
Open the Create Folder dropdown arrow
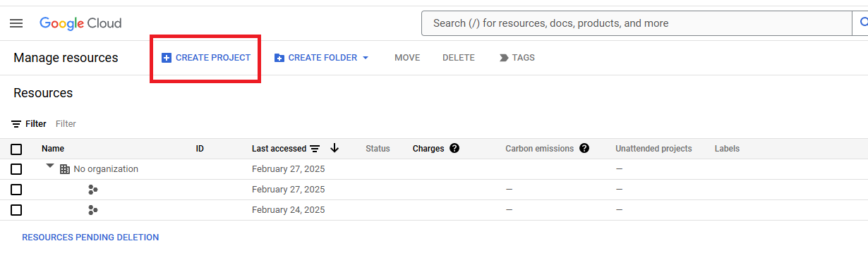366,58
